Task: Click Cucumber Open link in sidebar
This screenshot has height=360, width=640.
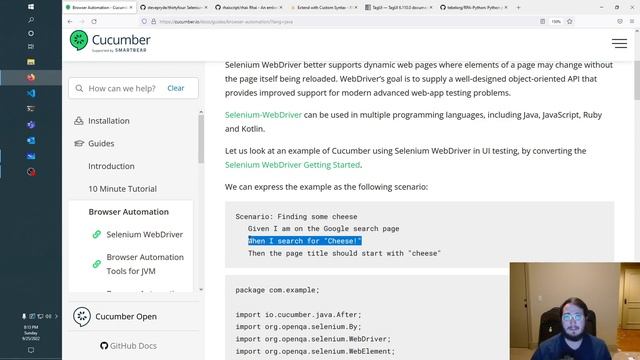Action: (126, 316)
